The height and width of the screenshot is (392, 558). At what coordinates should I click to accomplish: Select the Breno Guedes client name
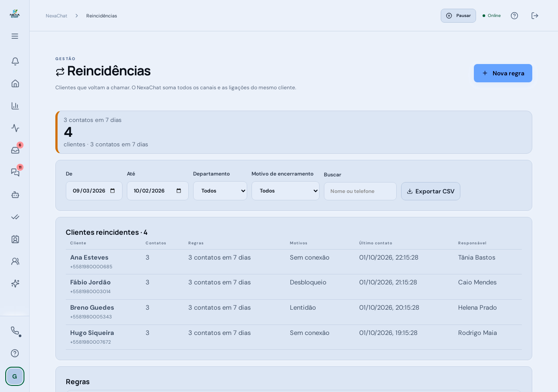pos(92,308)
